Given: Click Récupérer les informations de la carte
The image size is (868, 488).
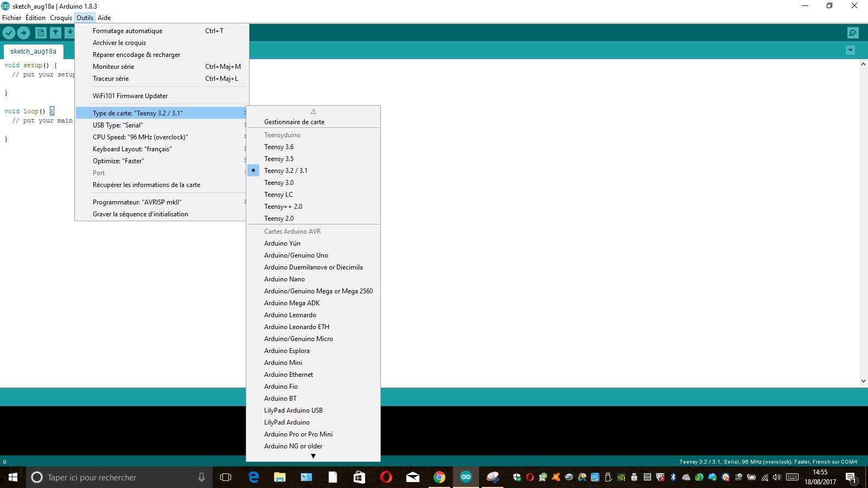Looking at the screenshot, I should click(162, 185).
